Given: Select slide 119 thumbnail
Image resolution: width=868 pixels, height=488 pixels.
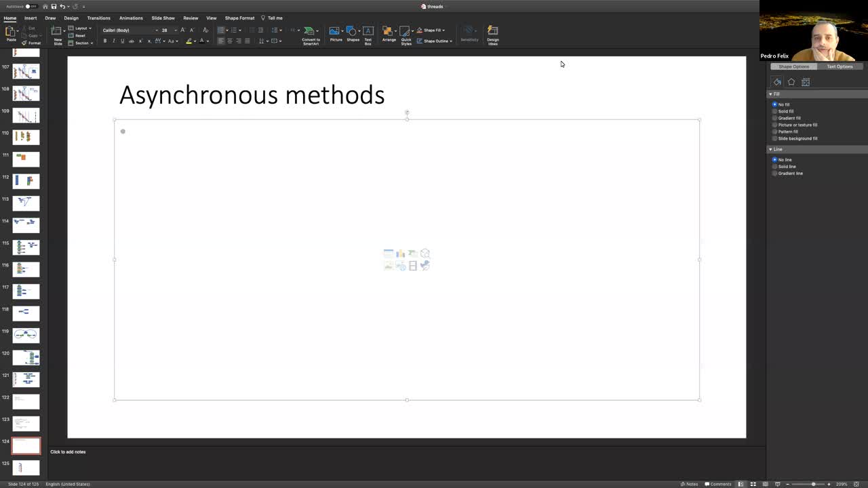Looking at the screenshot, I should pyautogui.click(x=26, y=335).
